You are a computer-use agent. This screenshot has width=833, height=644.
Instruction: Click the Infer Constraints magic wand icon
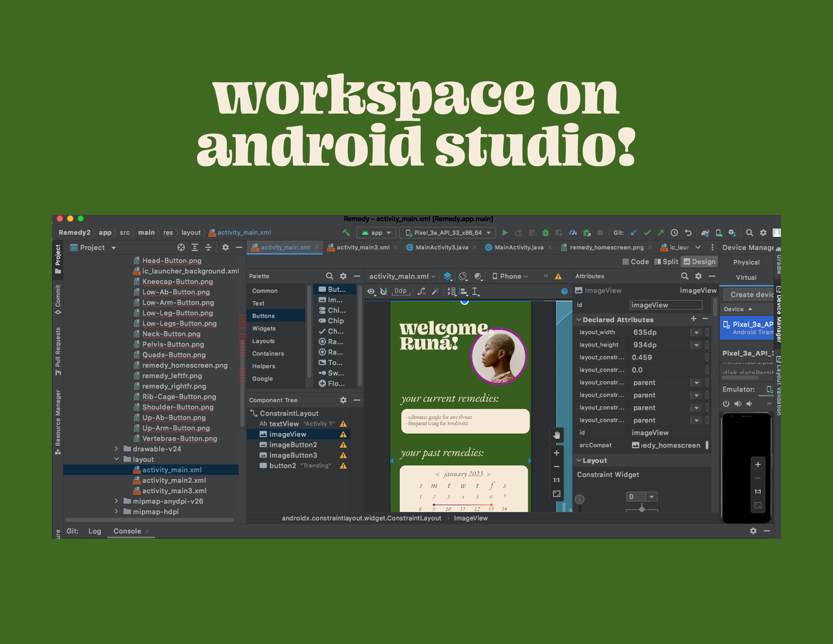click(435, 291)
